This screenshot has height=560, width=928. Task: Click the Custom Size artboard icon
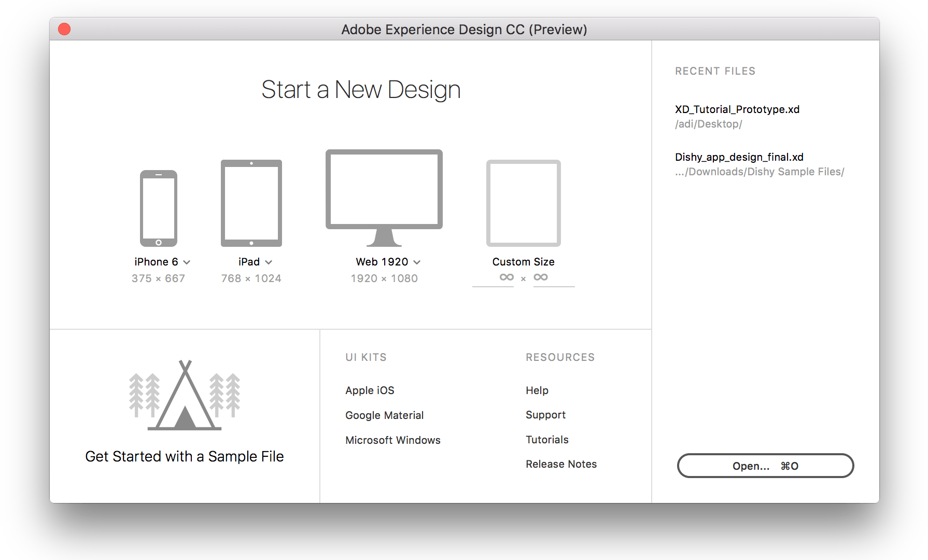523,203
